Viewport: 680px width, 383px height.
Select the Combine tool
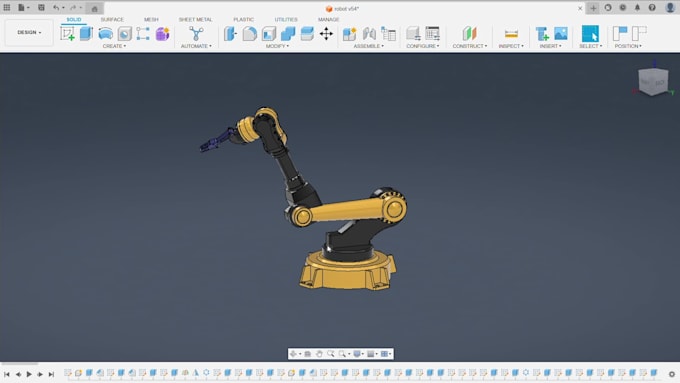point(288,34)
